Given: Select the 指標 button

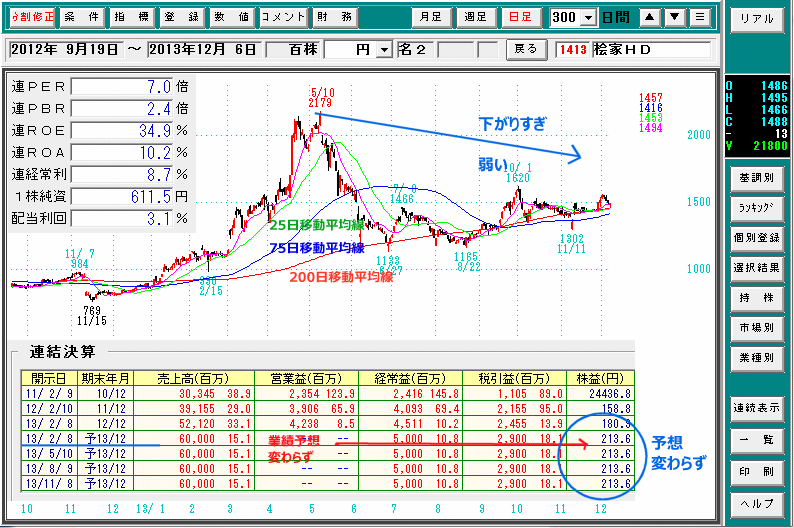Looking at the screenshot, I should (x=132, y=17).
